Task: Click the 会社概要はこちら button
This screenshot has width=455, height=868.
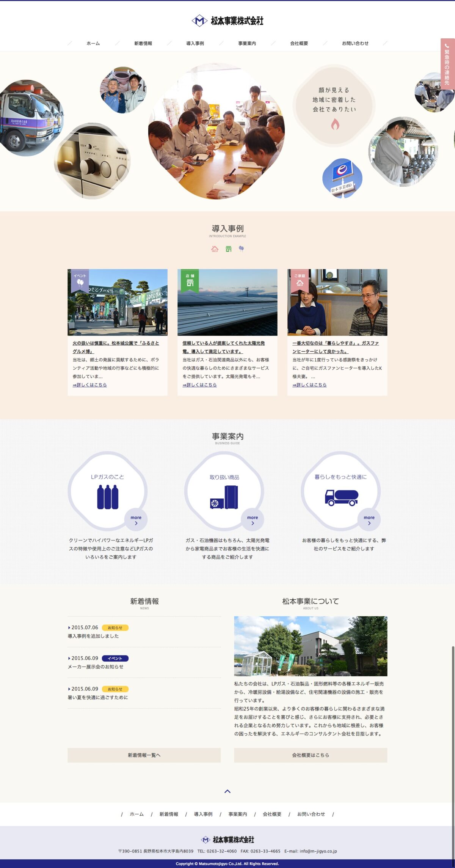Action: pos(311,755)
